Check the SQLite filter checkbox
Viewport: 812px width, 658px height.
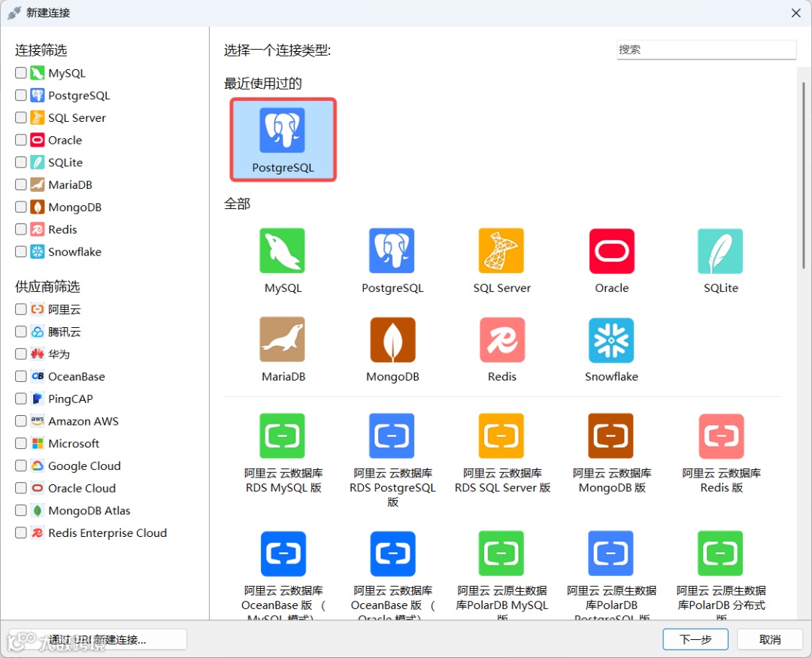tap(21, 162)
